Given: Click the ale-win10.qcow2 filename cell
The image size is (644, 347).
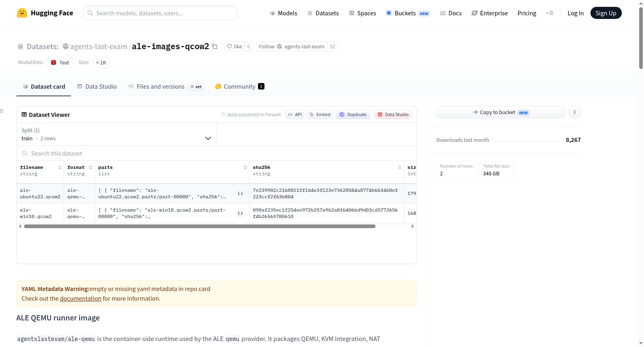Looking at the screenshot, I should tap(40, 213).
